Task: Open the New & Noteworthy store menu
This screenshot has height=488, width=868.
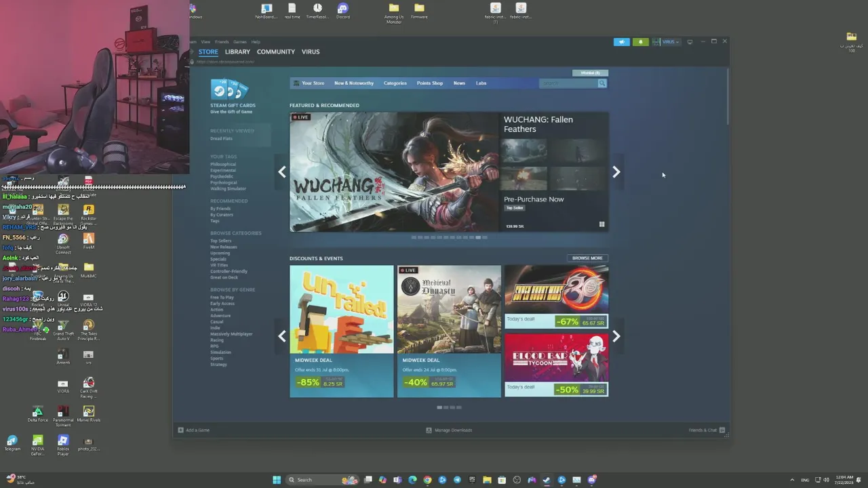Action: point(354,83)
